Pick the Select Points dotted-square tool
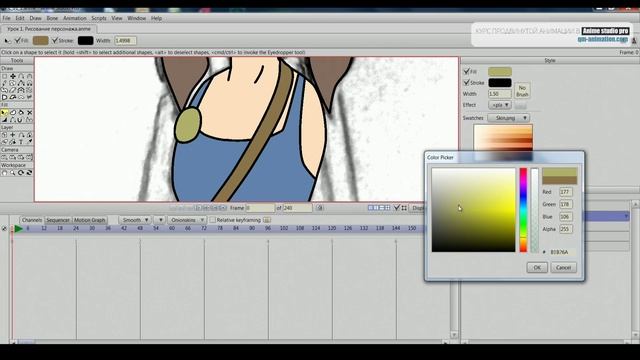 coord(4,76)
